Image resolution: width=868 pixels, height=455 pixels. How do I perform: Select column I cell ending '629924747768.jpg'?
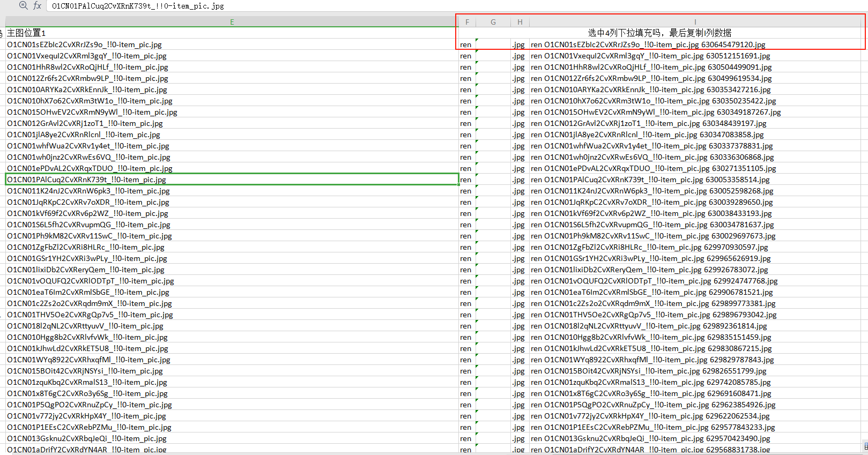[695, 281]
